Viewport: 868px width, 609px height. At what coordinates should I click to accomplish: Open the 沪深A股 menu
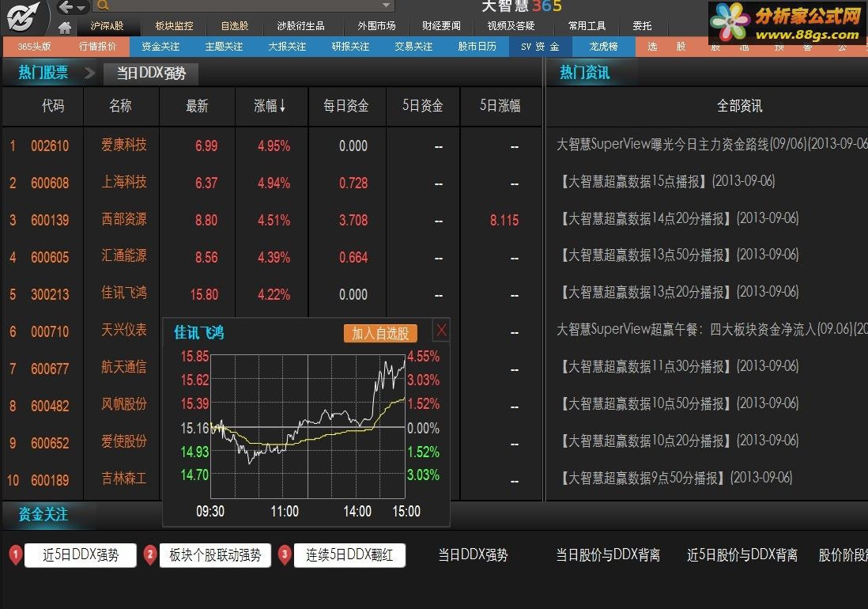pyautogui.click(x=108, y=26)
